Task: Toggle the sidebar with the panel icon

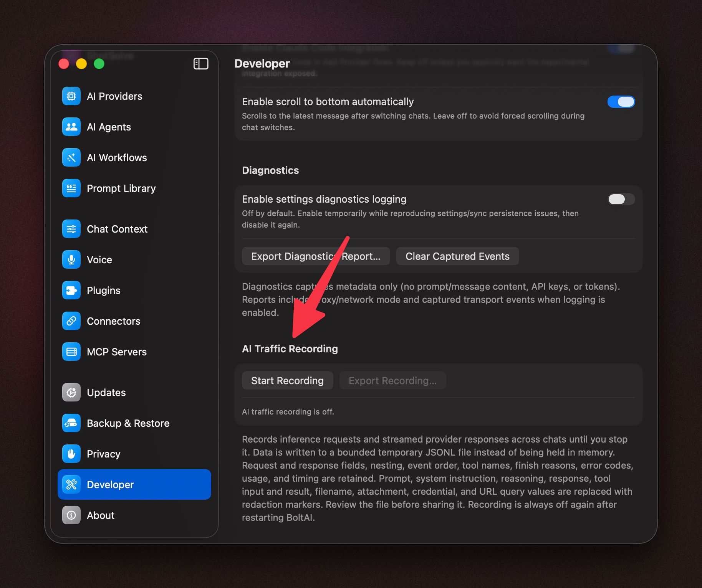Action: 201,64
